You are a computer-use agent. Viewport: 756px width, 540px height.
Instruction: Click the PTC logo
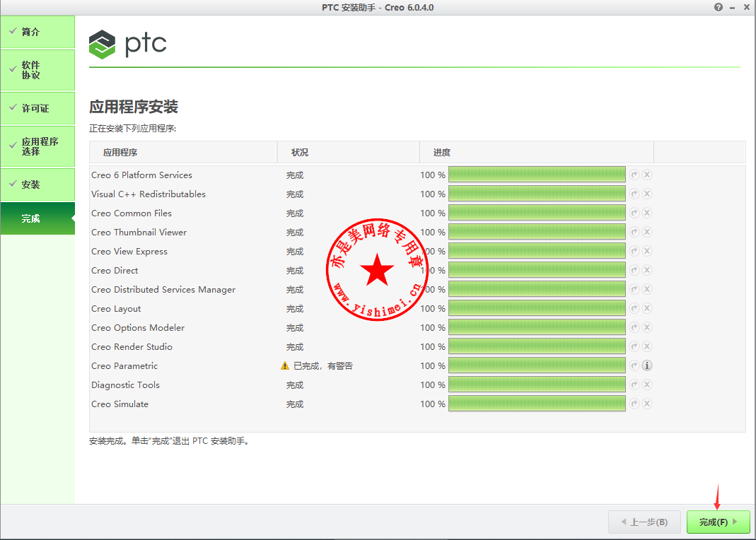[128, 45]
